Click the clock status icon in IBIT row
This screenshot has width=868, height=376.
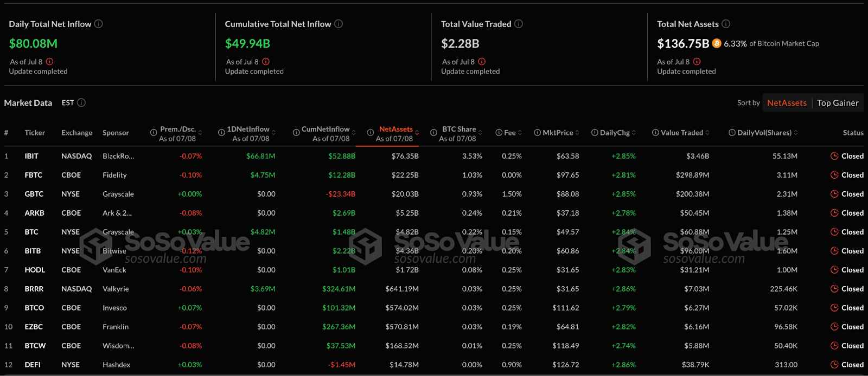pyautogui.click(x=834, y=156)
